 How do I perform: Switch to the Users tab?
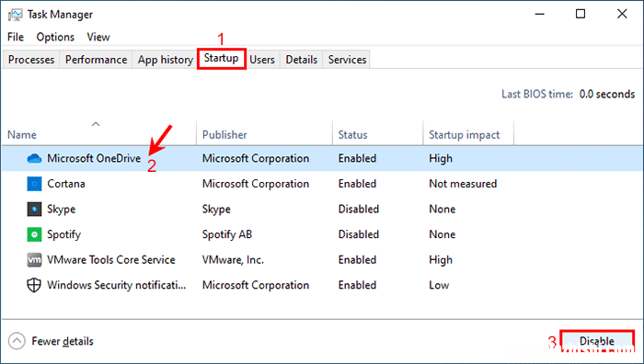click(x=262, y=60)
